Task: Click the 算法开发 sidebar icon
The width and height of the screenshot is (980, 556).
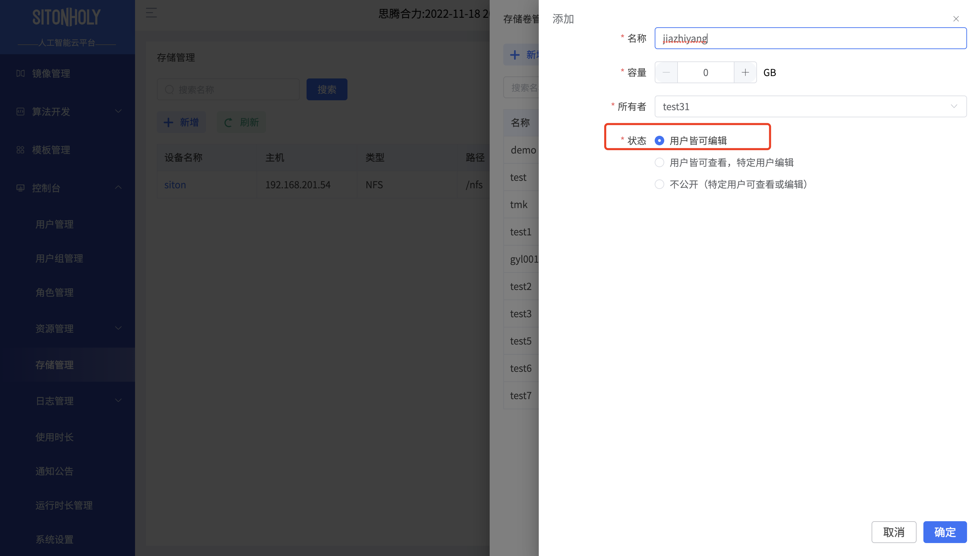Action: click(20, 112)
